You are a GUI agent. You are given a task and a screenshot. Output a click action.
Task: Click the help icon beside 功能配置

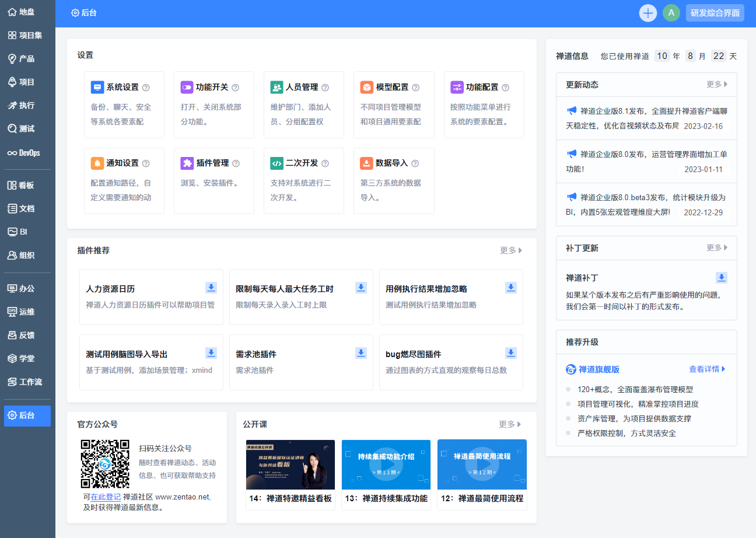[x=506, y=88]
